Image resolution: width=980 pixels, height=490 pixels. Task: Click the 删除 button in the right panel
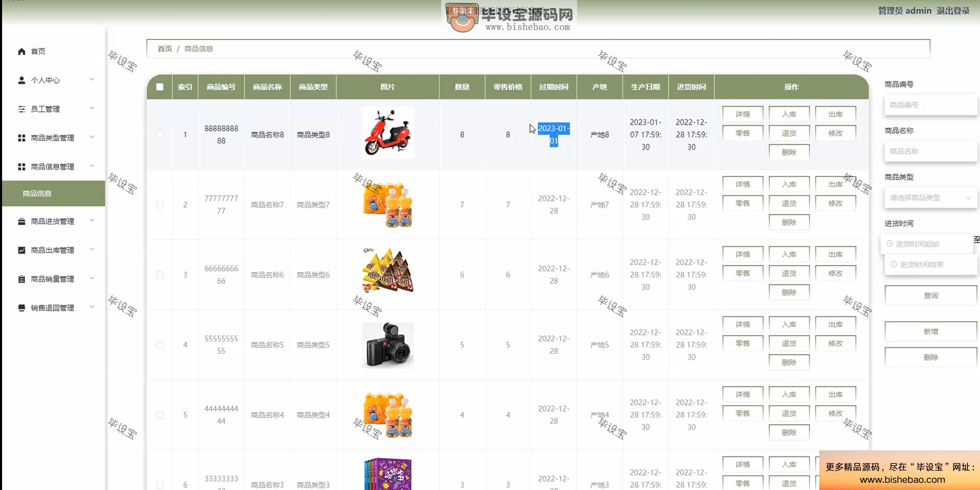tap(931, 357)
